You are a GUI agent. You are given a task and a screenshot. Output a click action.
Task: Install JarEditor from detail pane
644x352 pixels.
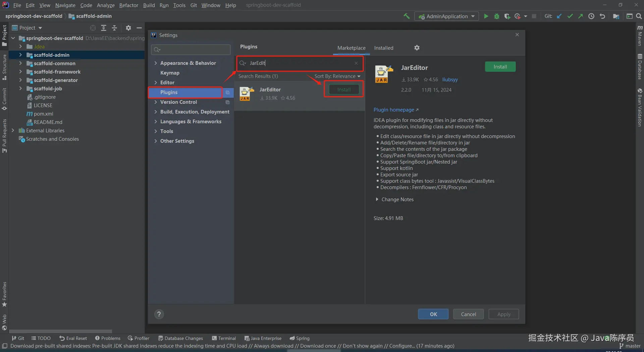point(500,67)
